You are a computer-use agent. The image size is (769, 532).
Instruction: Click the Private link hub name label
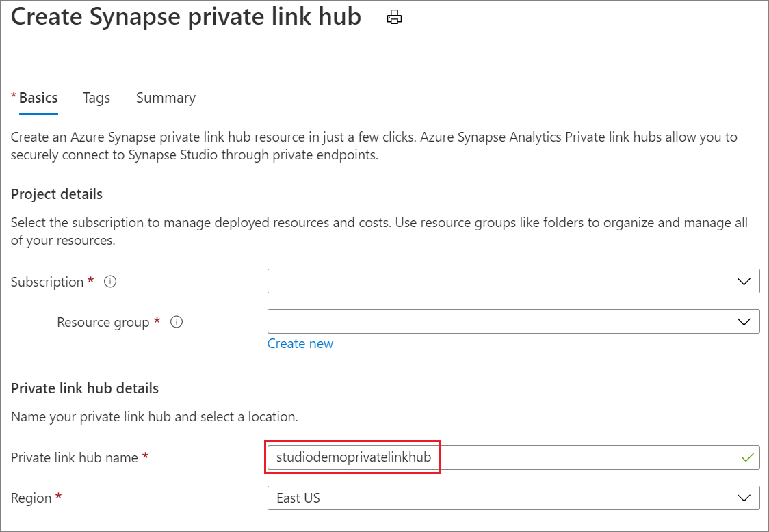[75, 457]
